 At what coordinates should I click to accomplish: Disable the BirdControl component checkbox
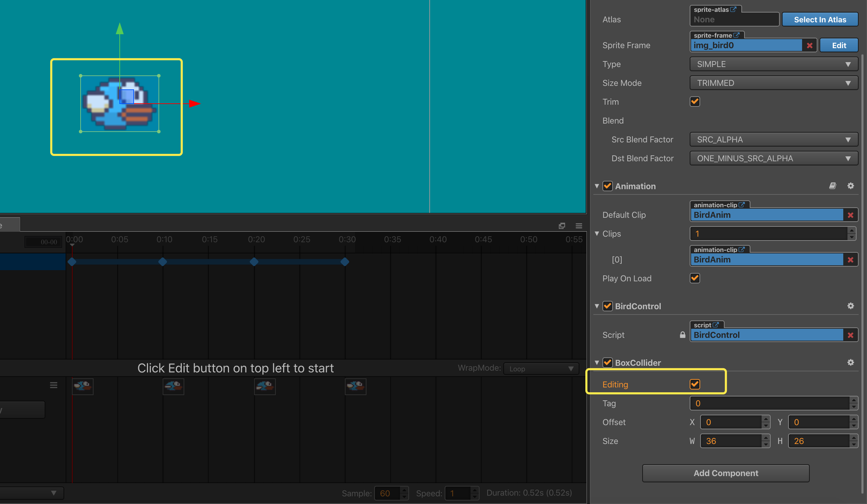pos(608,306)
